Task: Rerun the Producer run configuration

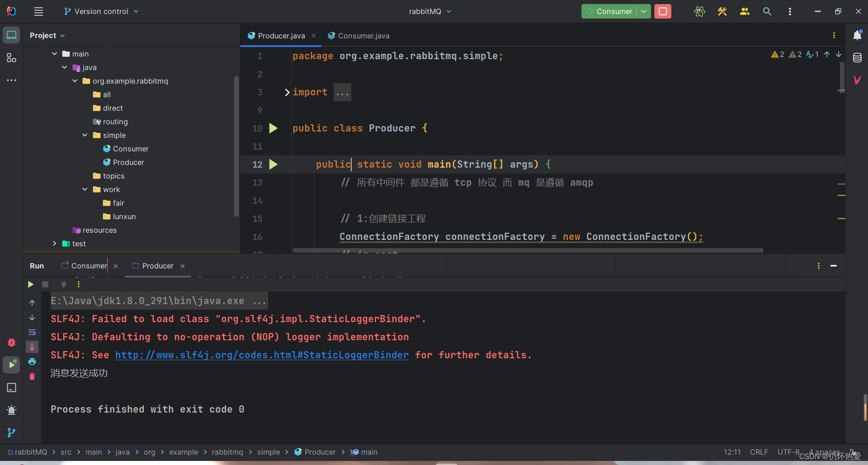Action: click(x=30, y=284)
